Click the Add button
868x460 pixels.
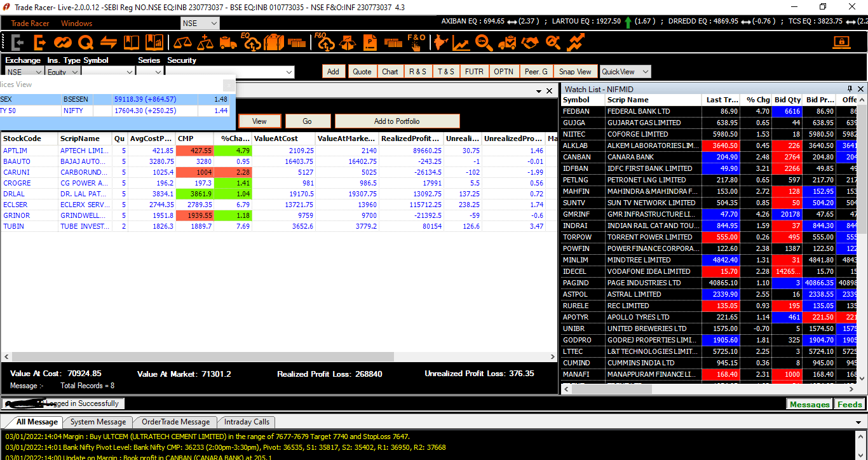pos(333,72)
